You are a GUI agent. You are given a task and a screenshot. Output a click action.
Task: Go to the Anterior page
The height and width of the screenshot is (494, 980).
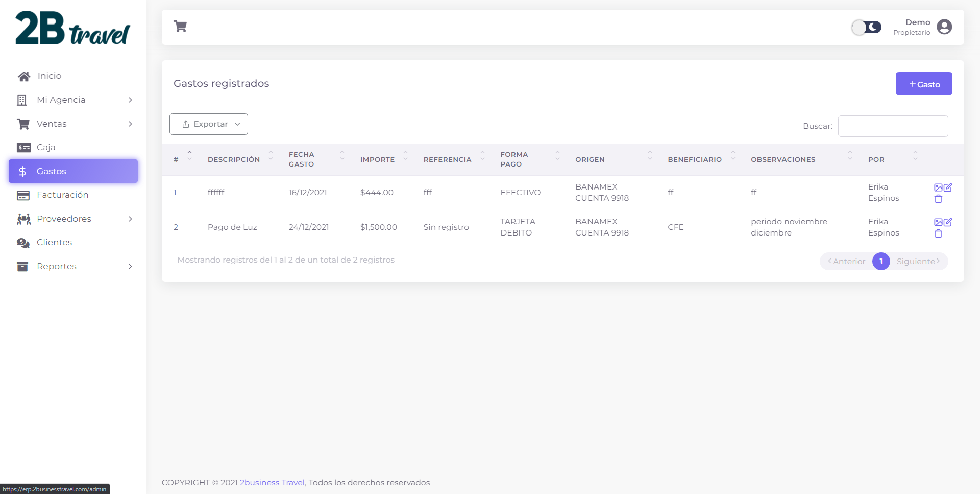point(846,261)
